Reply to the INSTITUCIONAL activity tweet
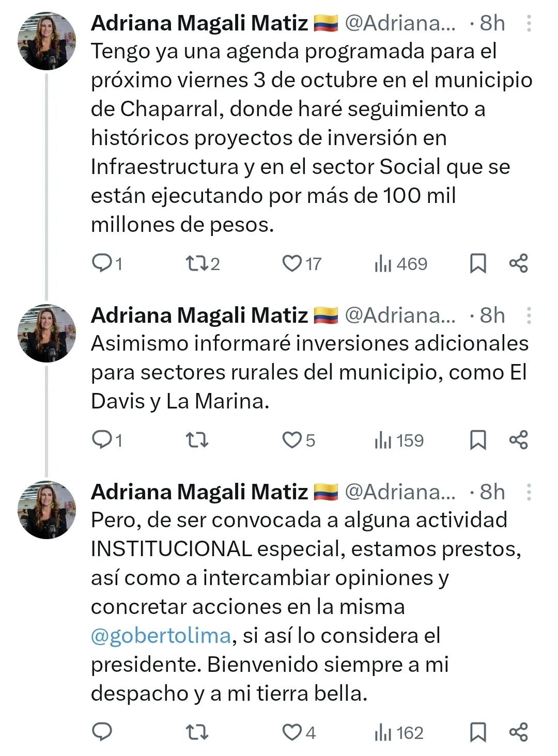The width and height of the screenshot is (558, 756). [x=102, y=732]
